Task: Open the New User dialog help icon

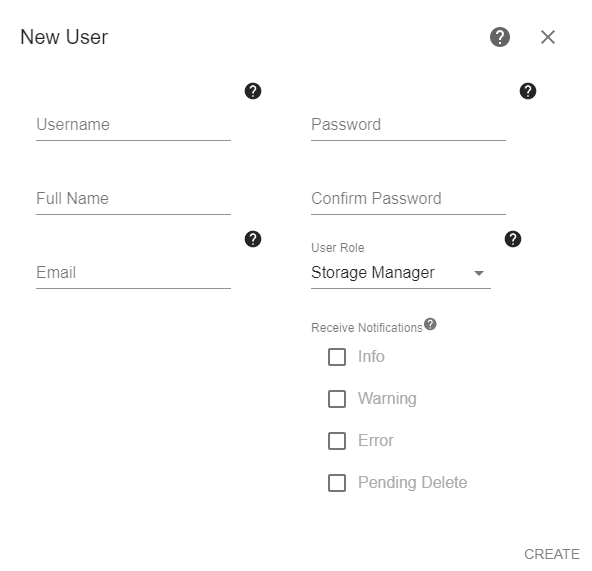Action: pyautogui.click(x=500, y=37)
